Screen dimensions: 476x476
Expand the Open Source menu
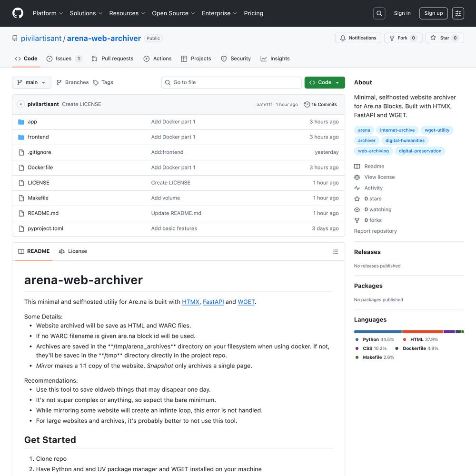pyautogui.click(x=173, y=13)
